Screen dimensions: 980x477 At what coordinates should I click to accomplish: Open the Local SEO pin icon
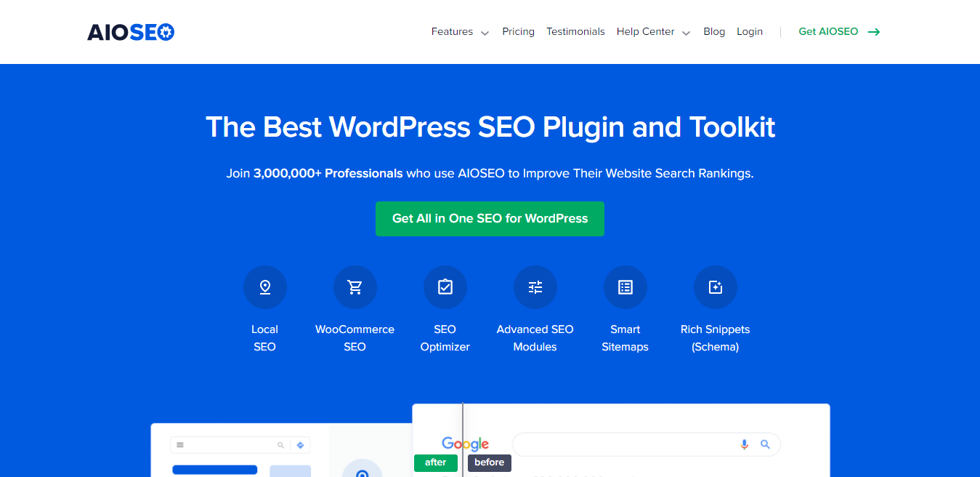click(265, 287)
